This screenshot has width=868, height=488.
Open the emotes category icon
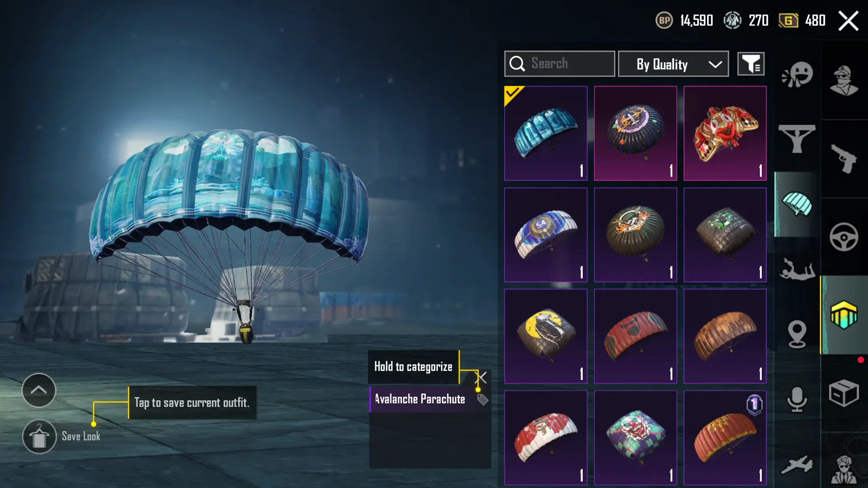point(797,75)
